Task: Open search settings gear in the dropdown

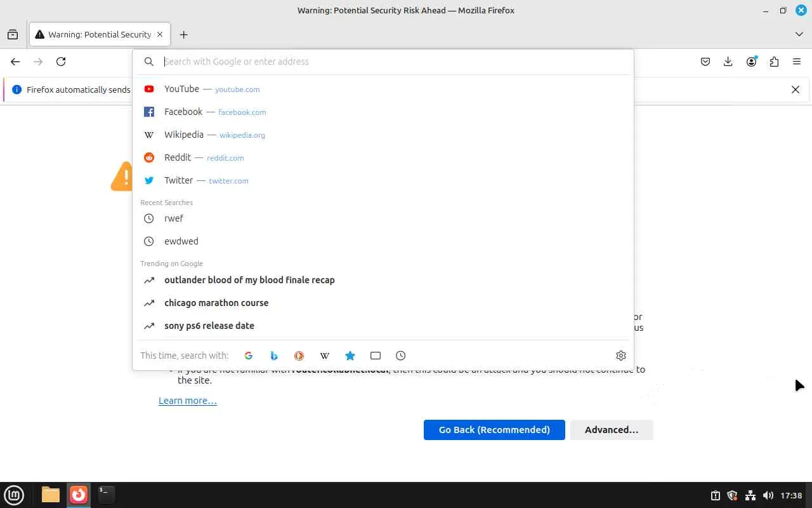Action: tap(621, 356)
